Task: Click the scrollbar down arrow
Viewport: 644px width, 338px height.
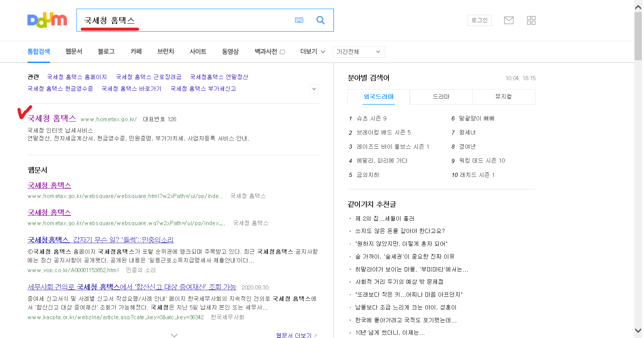Action: [638, 330]
